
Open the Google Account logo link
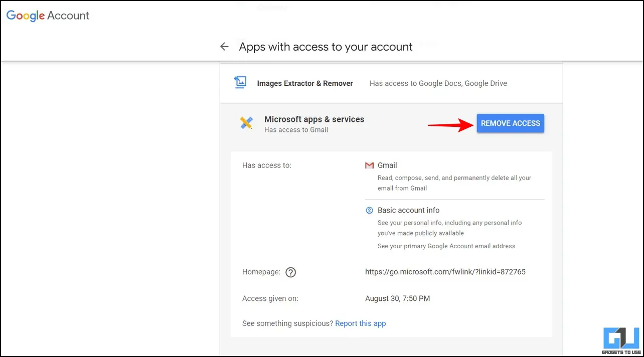click(48, 16)
